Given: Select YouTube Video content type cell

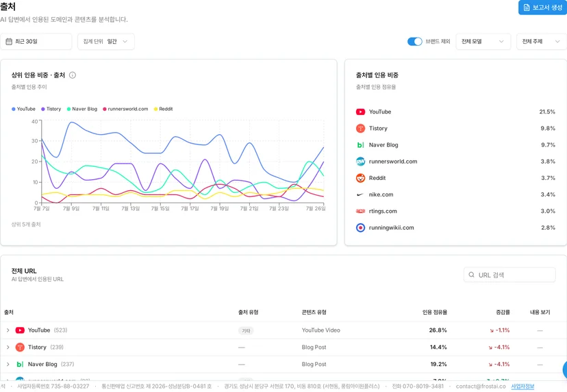Looking at the screenshot, I should [x=320, y=330].
